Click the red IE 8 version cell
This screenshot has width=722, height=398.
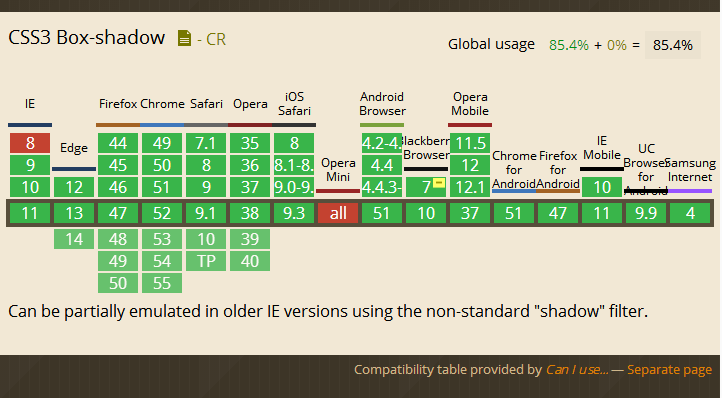(x=30, y=143)
